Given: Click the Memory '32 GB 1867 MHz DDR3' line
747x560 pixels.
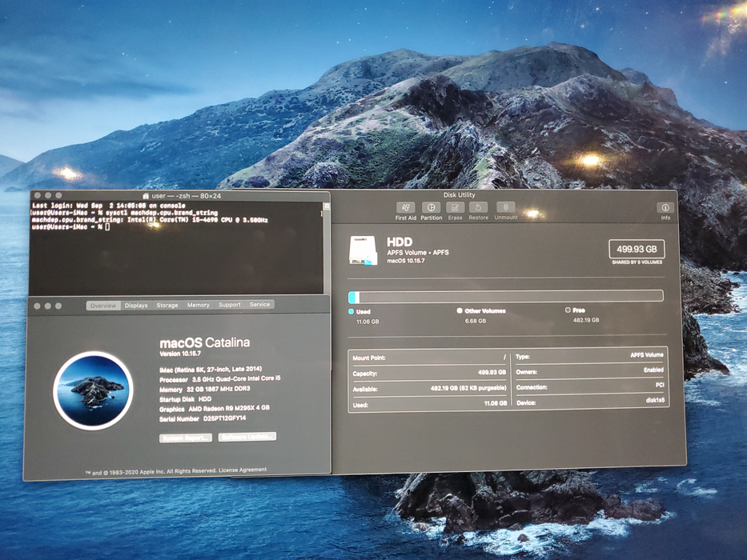Looking at the screenshot, I should click(x=205, y=389).
